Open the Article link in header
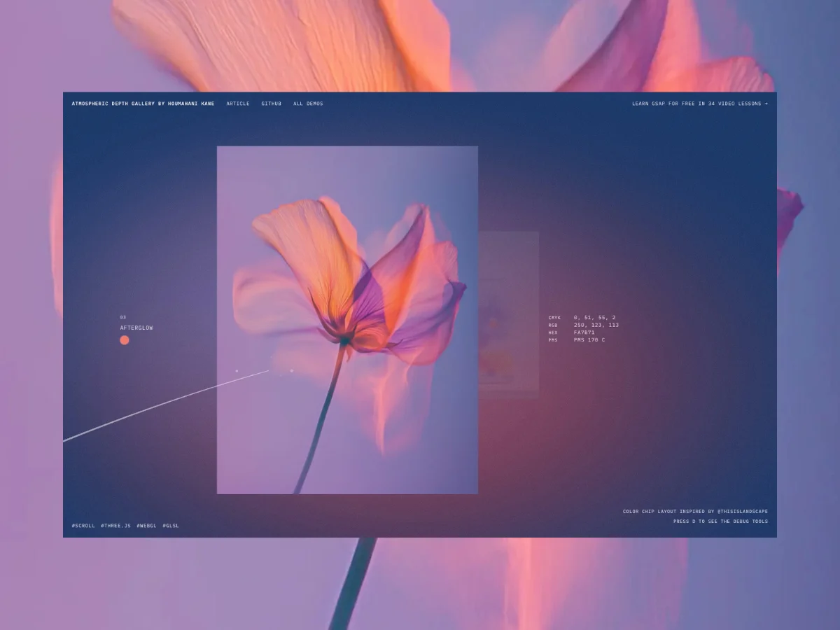The width and height of the screenshot is (840, 630). coord(238,104)
